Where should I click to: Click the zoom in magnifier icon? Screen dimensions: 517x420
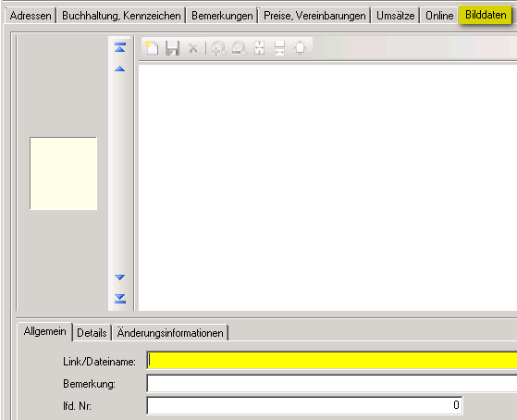(x=218, y=48)
